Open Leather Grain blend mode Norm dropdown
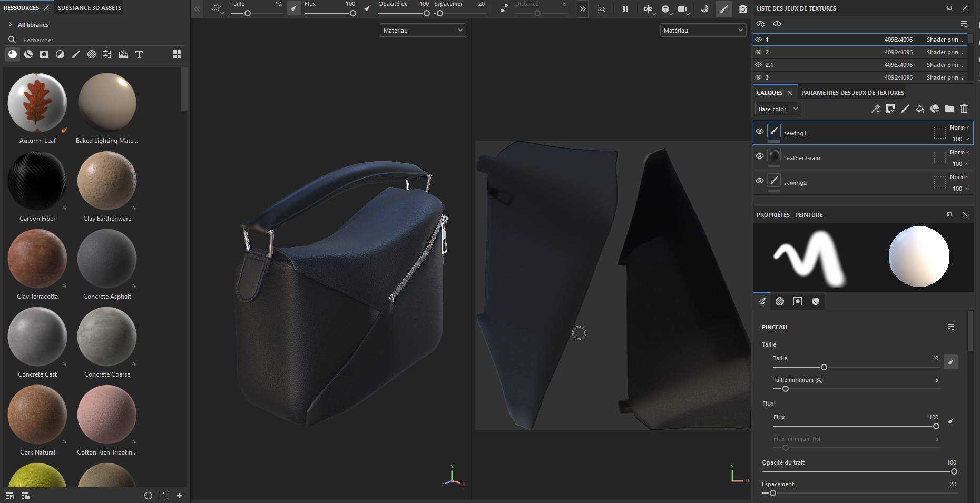This screenshot has height=503, width=980. click(959, 152)
